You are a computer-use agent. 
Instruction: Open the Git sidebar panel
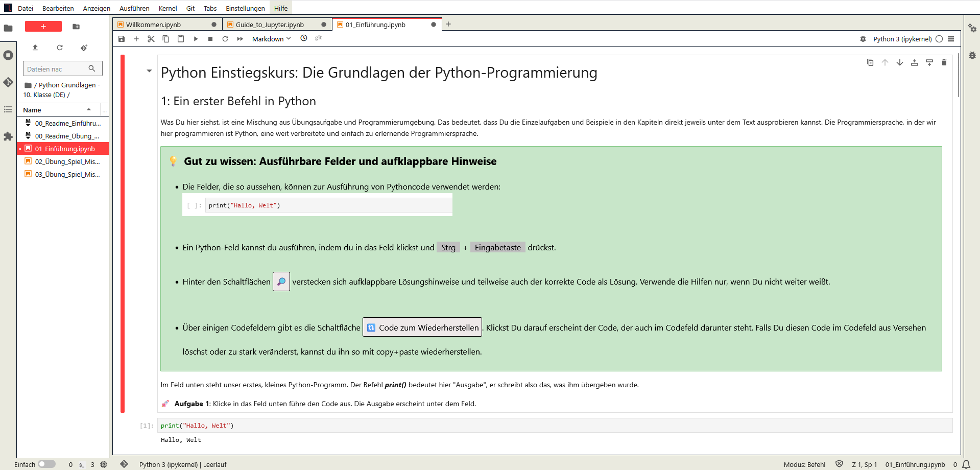(x=8, y=82)
